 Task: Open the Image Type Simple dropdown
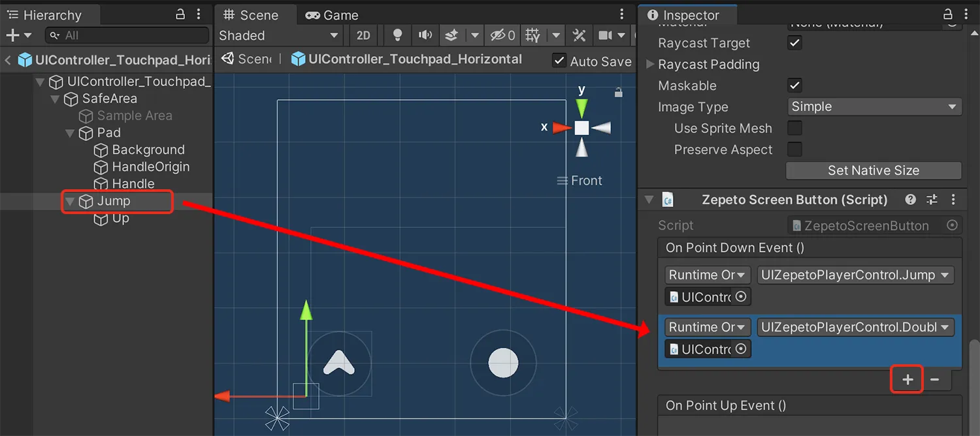point(875,106)
